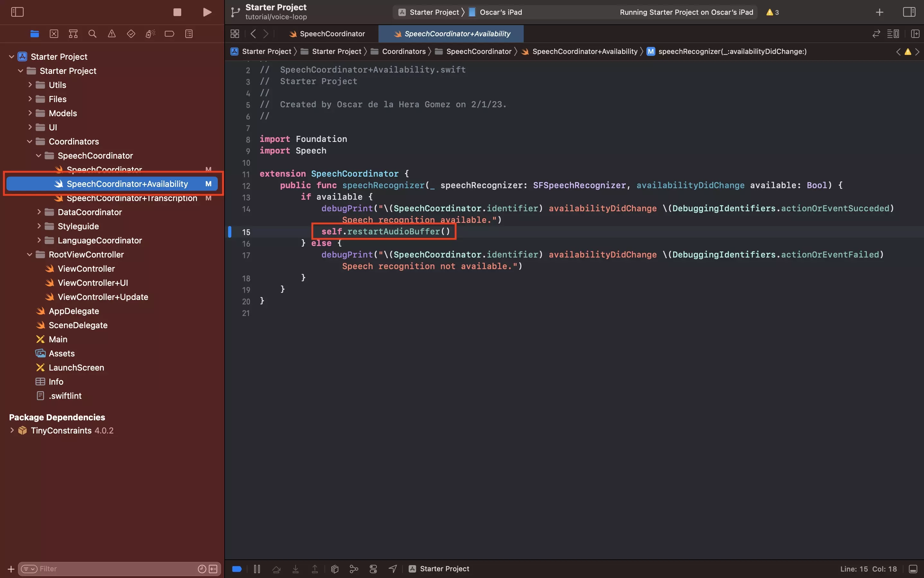This screenshot has width=924, height=578.
Task: Select the SpeechCoordinator+Availability tab
Action: click(451, 34)
